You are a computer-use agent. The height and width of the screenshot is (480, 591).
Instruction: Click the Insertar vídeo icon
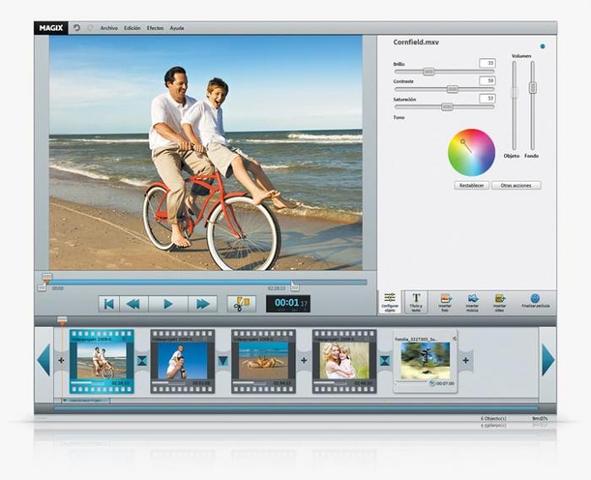click(x=499, y=302)
